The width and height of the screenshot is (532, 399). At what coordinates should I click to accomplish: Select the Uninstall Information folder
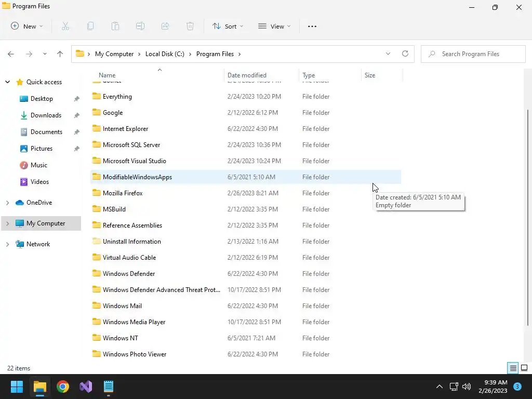(x=246, y=242)
